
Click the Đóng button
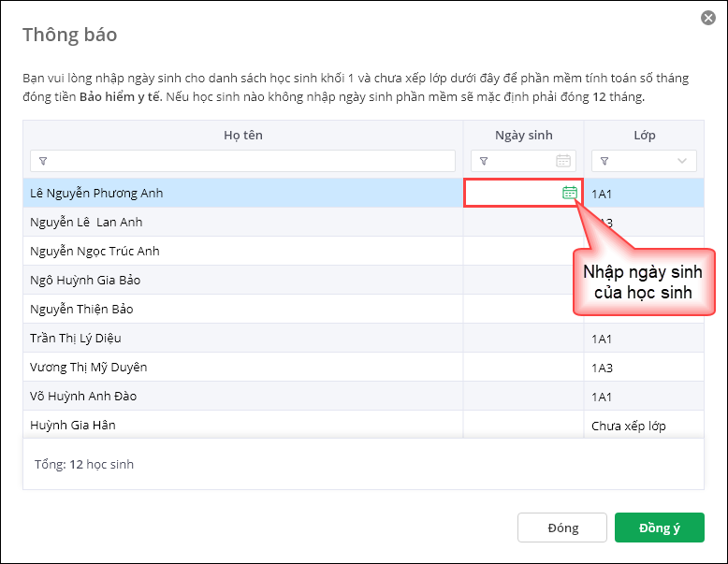tap(562, 528)
